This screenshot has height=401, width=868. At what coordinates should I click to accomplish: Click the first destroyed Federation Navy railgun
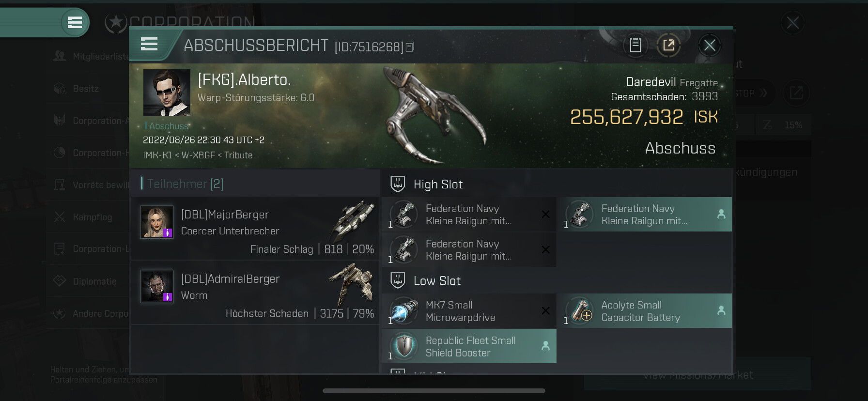point(469,215)
